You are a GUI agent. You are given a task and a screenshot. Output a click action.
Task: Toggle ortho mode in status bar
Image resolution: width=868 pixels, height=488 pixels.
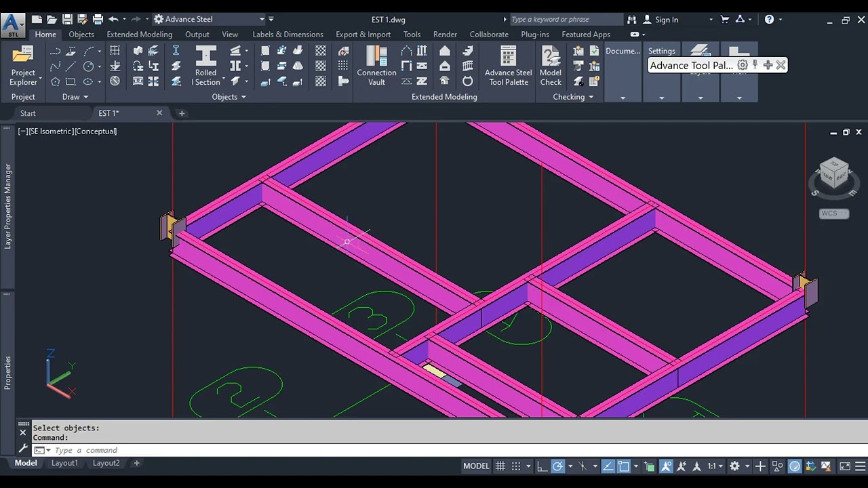[x=542, y=466]
